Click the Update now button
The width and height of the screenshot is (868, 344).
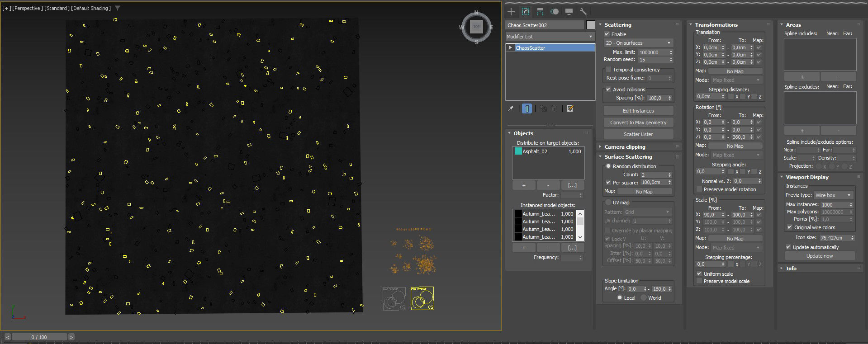(820, 256)
